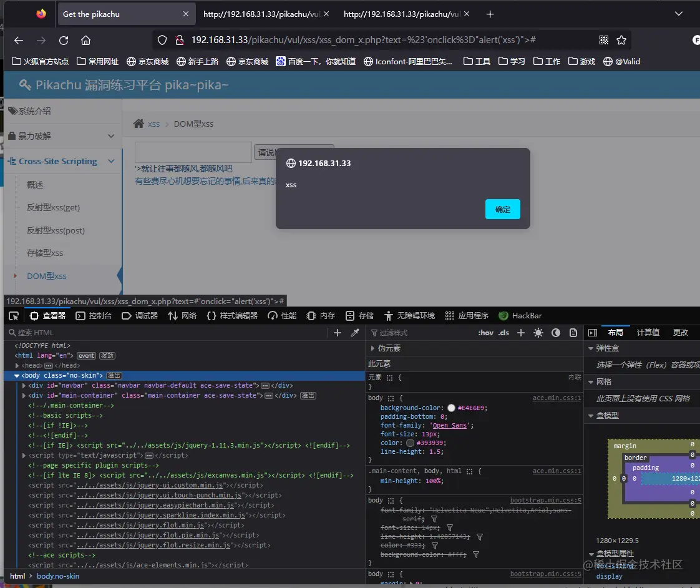List all tabs with the chevron

pos(679,14)
